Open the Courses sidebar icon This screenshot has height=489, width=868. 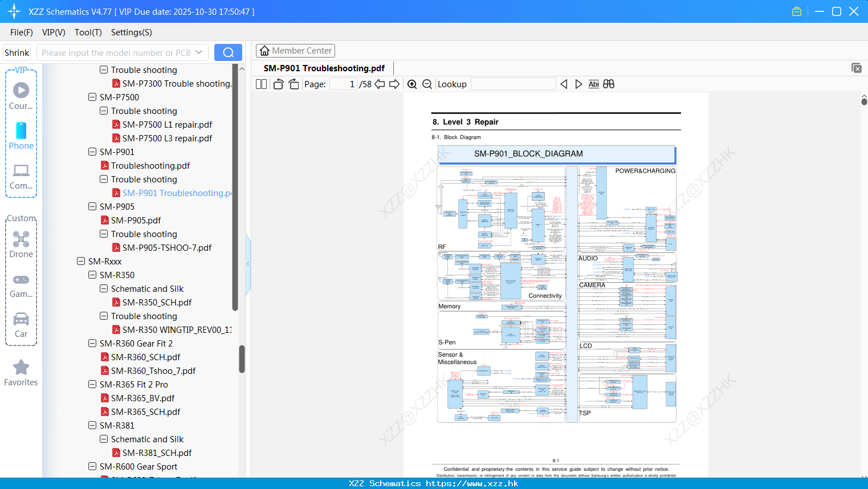point(21,96)
